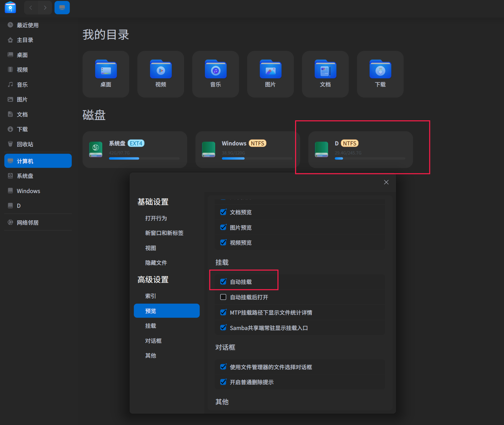Toggle the 开启普通删除提示 checkbox
This screenshot has height=425, width=504.
pos(223,382)
